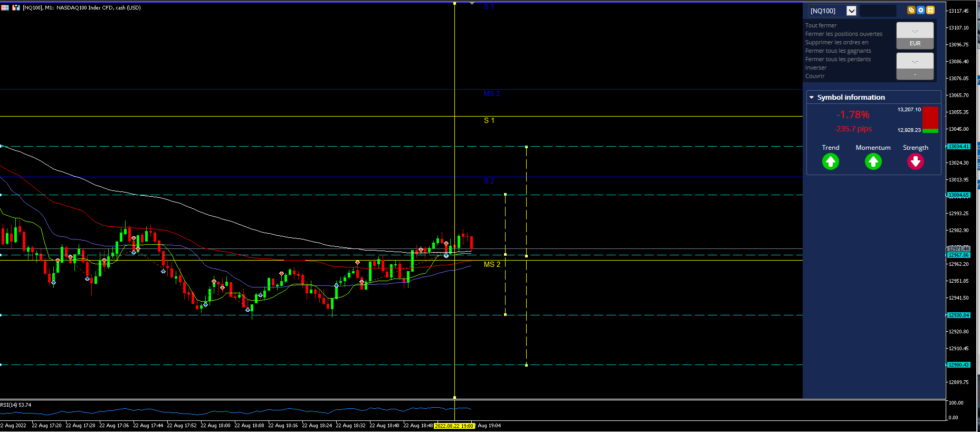This screenshot has height=432, width=980.
Task: Click the chart bars icon beside the NQ100 title
Action: click(x=16, y=7)
